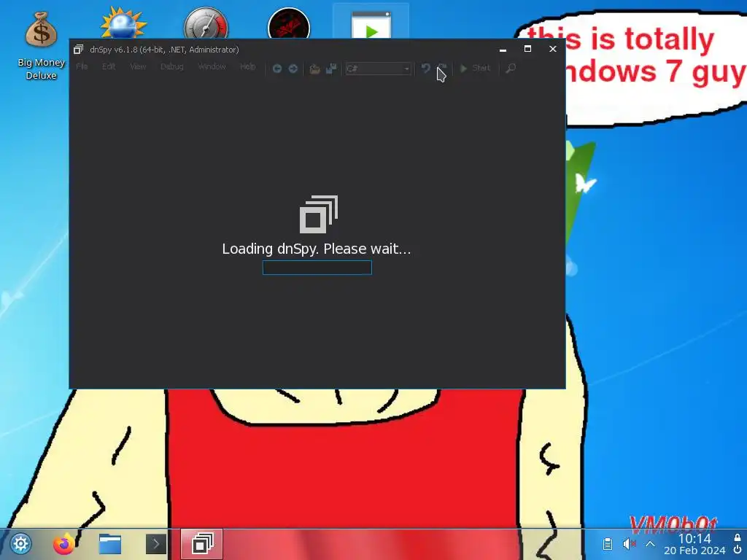747x560 pixels.
Task: Open the Window menu in dnSpy
Action: tap(212, 66)
